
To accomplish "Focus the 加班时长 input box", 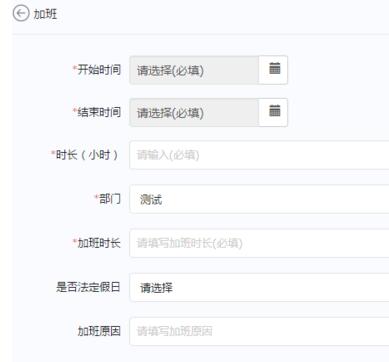I will tap(259, 243).
